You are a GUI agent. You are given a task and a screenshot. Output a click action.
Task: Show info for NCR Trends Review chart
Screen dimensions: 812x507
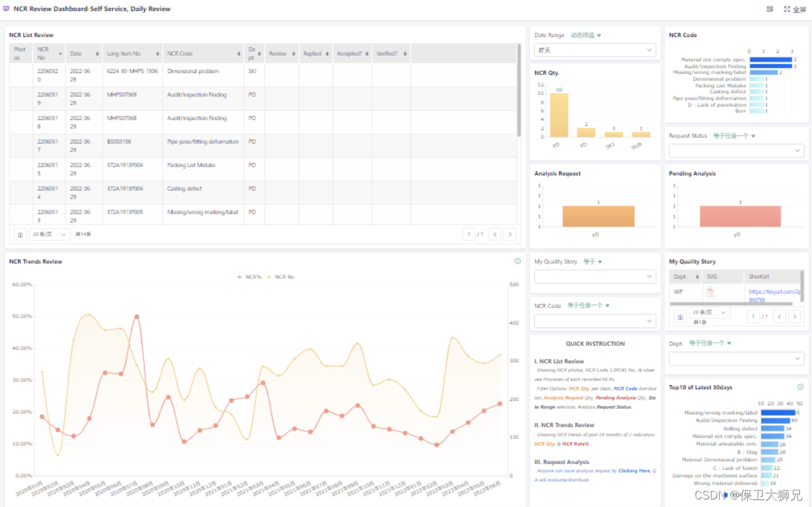point(518,261)
